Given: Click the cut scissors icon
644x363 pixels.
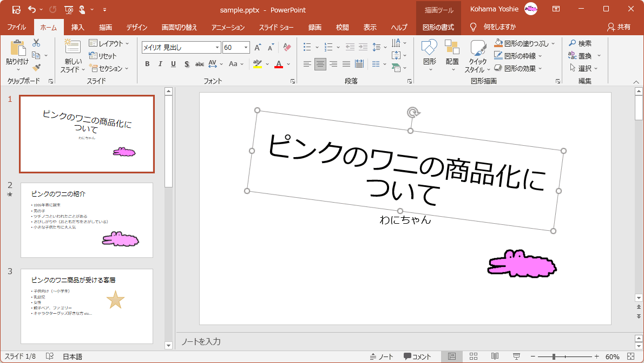Looking at the screenshot, I should tap(36, 43).
